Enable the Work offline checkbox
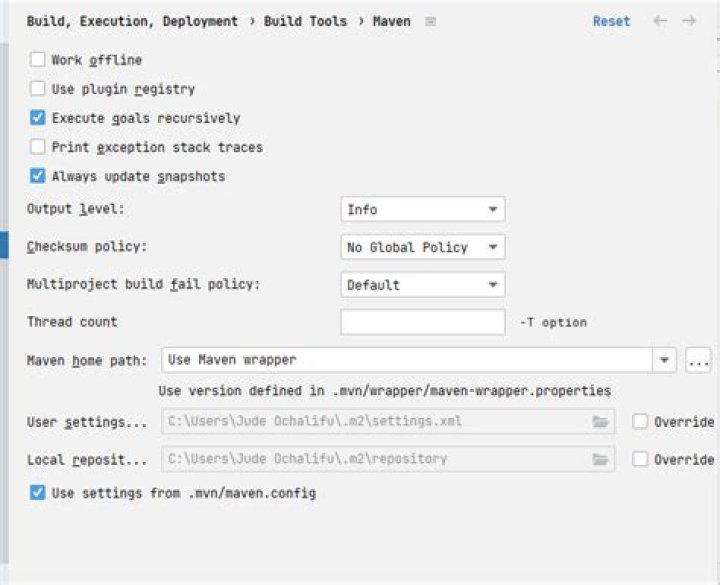Screen dimensions: 720x585 click(x=38, y=59)
